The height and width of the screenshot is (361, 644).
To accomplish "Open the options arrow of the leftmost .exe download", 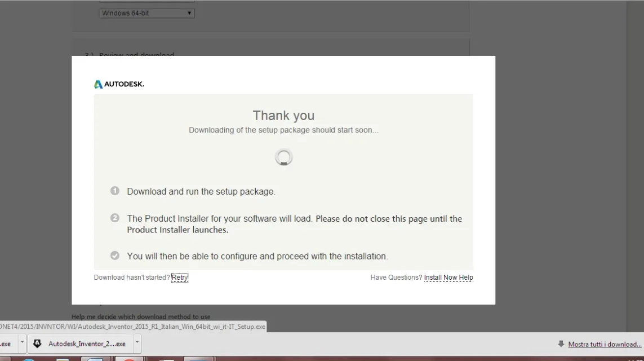I will click(x=22, y=343).
